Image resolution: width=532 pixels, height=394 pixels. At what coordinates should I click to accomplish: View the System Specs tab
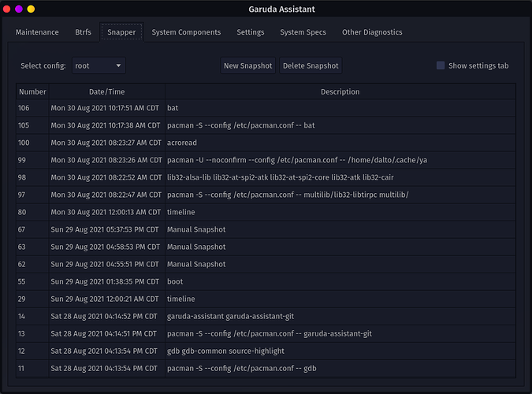303,32
